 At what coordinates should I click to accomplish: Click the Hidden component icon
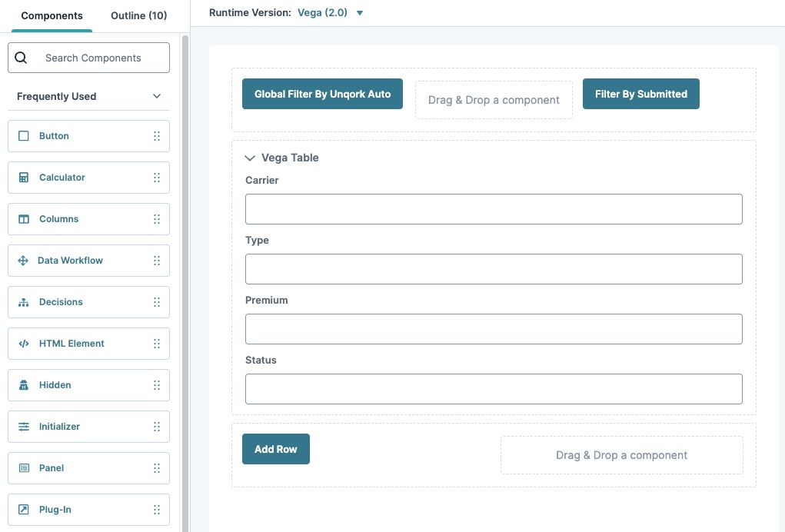[x=24, y=385]
